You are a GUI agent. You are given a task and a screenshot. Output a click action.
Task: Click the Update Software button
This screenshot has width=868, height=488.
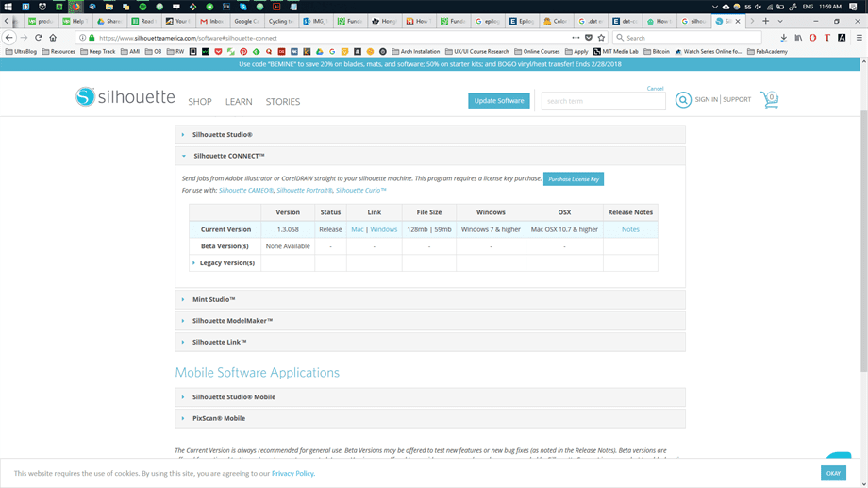499,101
